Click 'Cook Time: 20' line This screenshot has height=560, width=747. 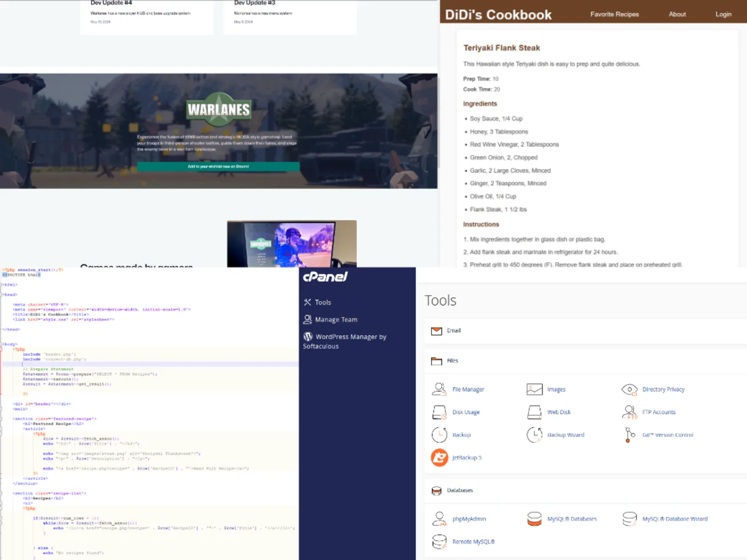pos(481,90)
